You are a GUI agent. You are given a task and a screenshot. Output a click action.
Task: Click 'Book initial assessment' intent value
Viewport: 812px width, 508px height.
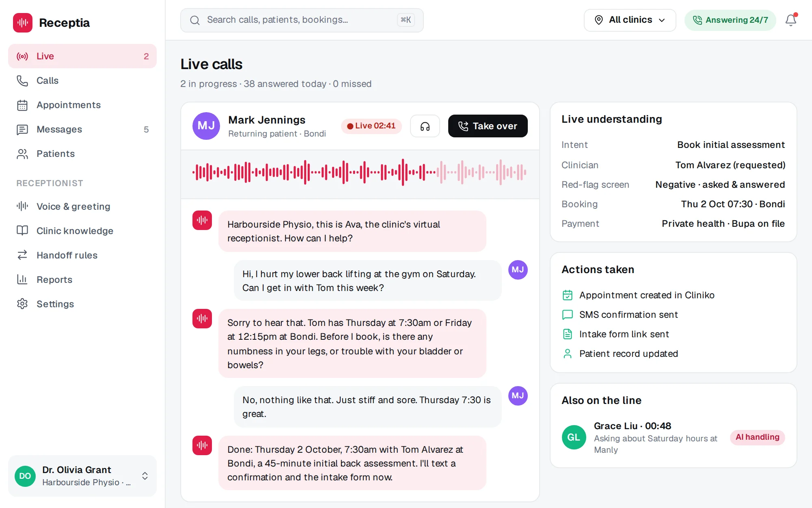[x=731, y=145]
